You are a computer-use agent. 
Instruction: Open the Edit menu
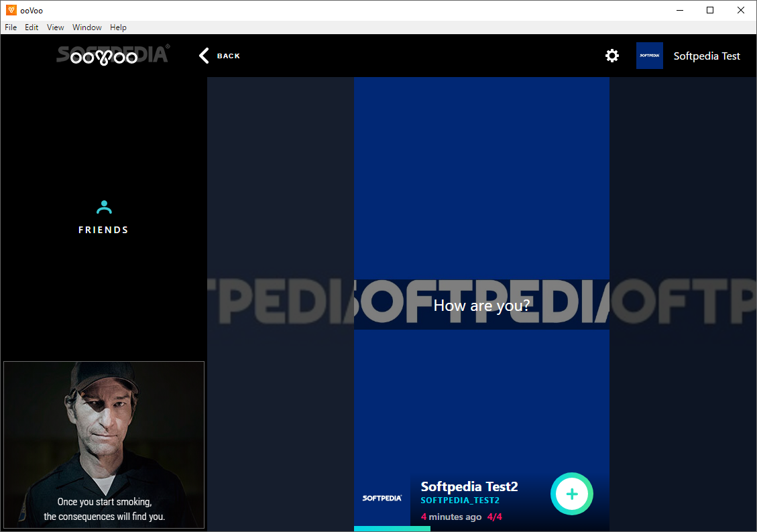pyautogui.click(x=32, y=27)
